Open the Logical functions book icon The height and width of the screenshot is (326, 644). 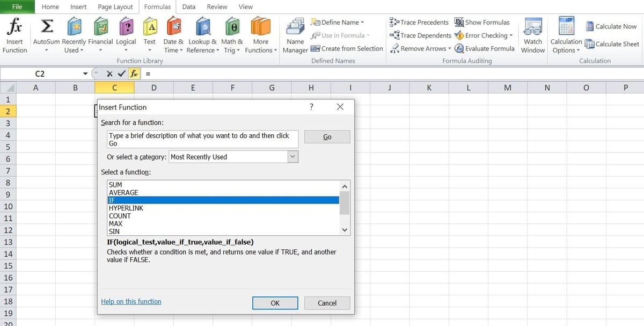click(126, 27)
